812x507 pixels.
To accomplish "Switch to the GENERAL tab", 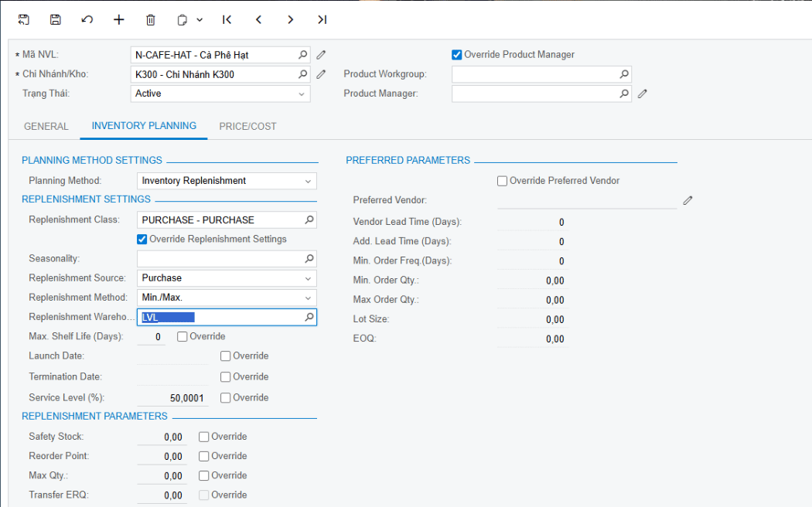I will coord(46,126).
